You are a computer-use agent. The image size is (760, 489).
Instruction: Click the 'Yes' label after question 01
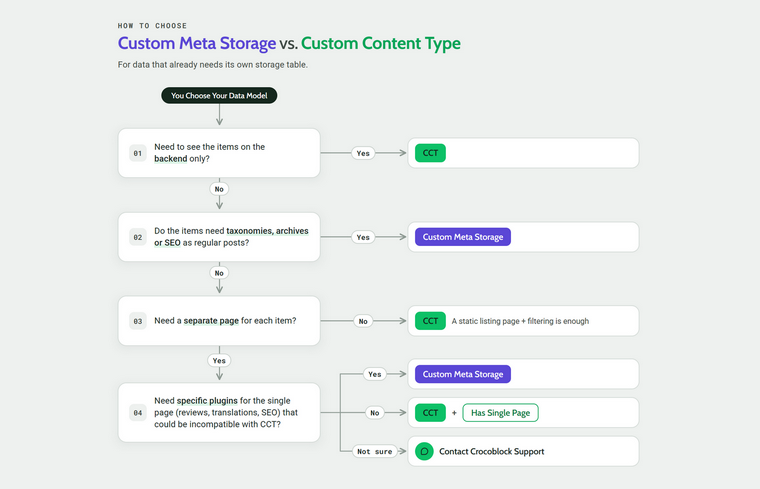pos(363,153)
